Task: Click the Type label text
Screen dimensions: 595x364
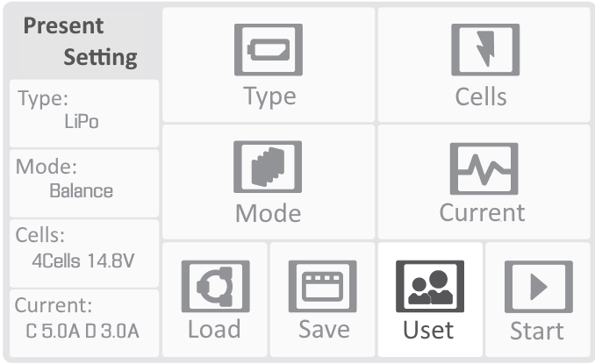Action: [x=269, y=96]
